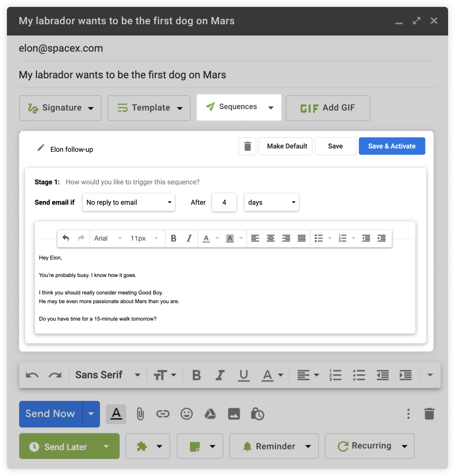Open the Arial font dropdown
The width and height of the screenshot is (455, 476).
[x=108, y=238]
